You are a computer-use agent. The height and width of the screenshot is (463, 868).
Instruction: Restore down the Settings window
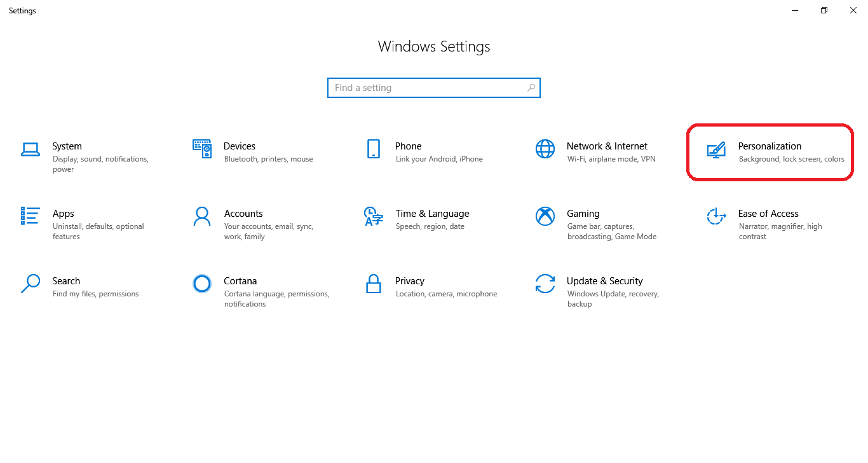tap(824, 11)
